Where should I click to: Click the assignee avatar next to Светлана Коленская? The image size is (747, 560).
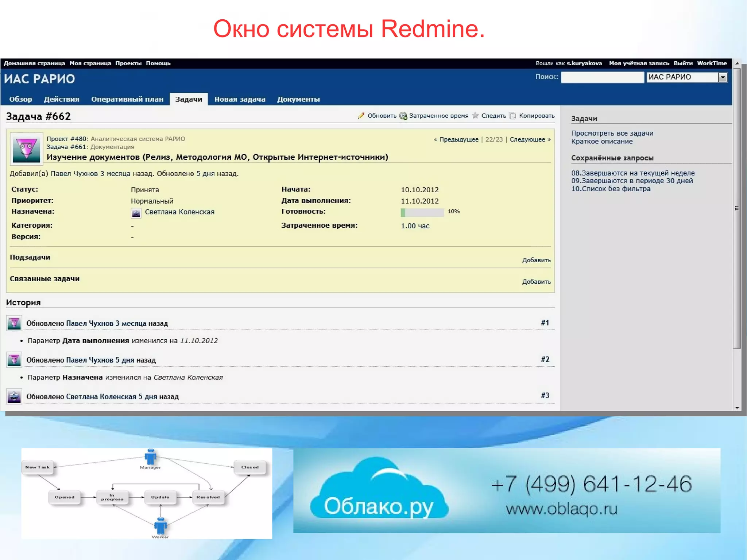pyautogui.click(x=136, y=213)
